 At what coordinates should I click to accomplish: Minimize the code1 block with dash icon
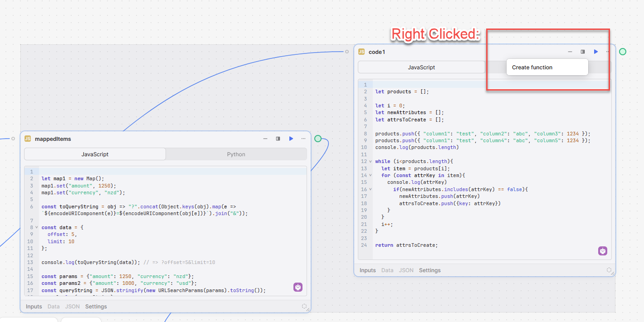click(570, 52)
